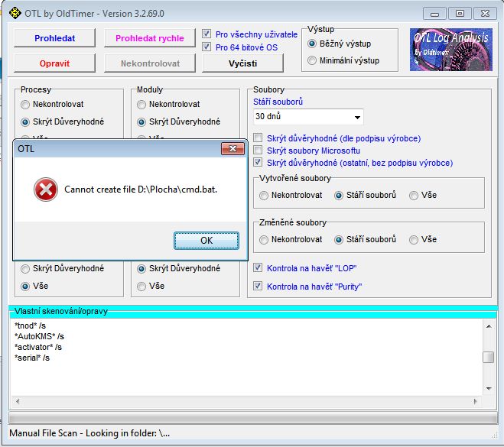Screen dimensions: 504x447
Task: Click the Prohledat rychle quick scan button
Action: pyautogui.click(x=150, y=38)
